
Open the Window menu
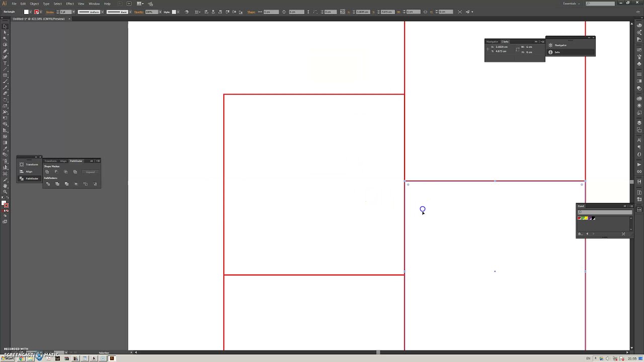(94, 4)
